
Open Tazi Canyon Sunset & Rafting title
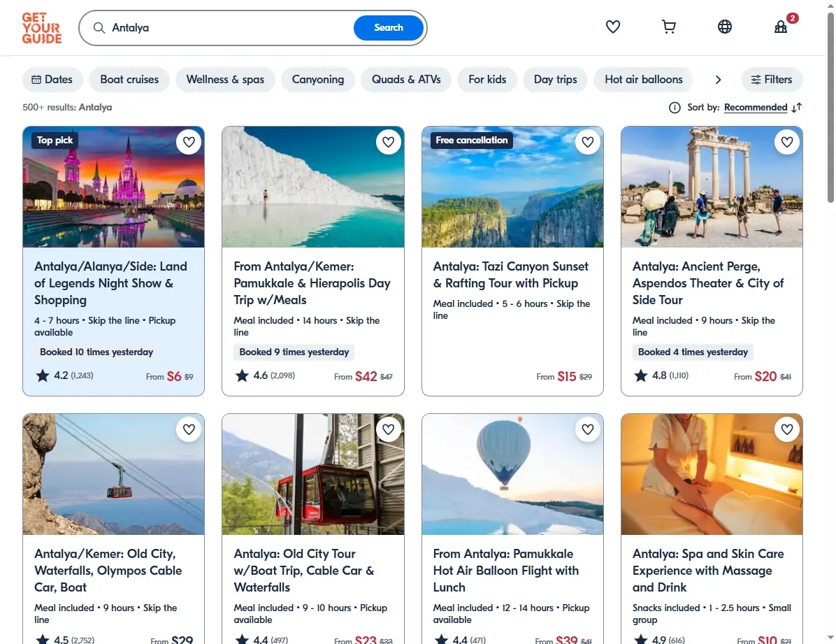tap(511, 274)
